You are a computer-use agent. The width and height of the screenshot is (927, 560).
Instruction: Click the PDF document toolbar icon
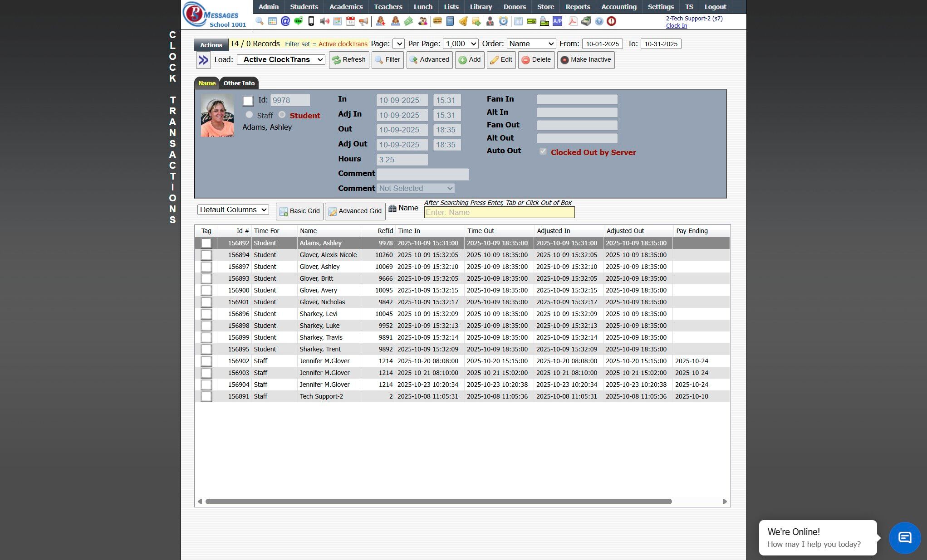tap(573, 21)
